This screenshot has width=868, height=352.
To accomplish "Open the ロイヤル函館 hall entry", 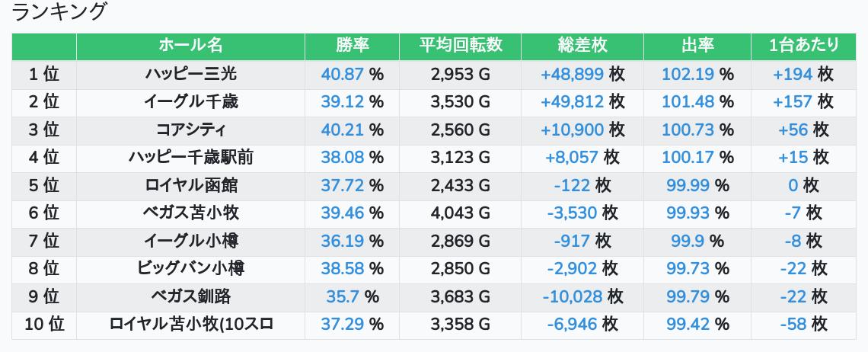I will coord(190,185).
